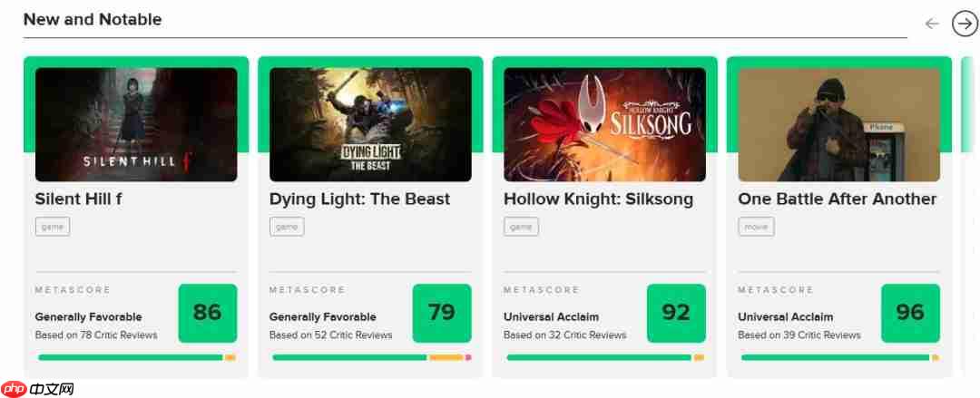Image resolution: width=980 pixels, height=398 pixels.
Task: Go to Dying Light: The Beast title
Action: [x=359, y=199]
